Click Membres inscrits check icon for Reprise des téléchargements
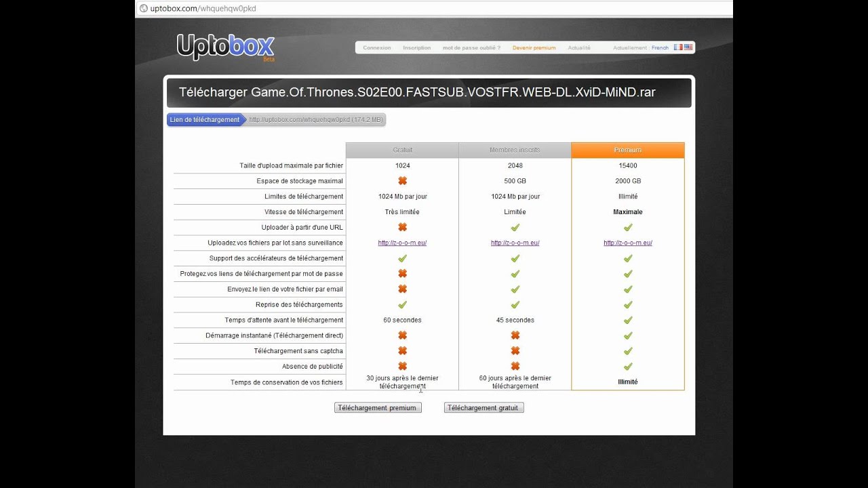The height and width of the screenshot is (488, 868). (x=515, y=304)
